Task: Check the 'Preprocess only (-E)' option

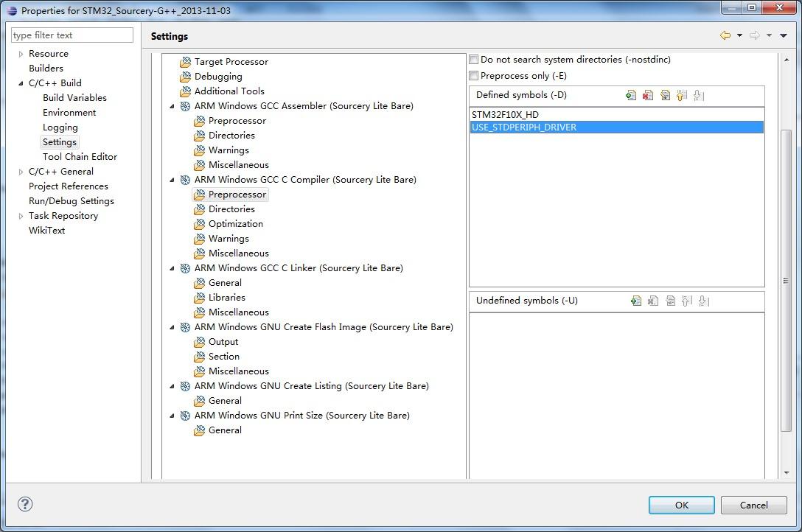Action: (x=473, y=75)
